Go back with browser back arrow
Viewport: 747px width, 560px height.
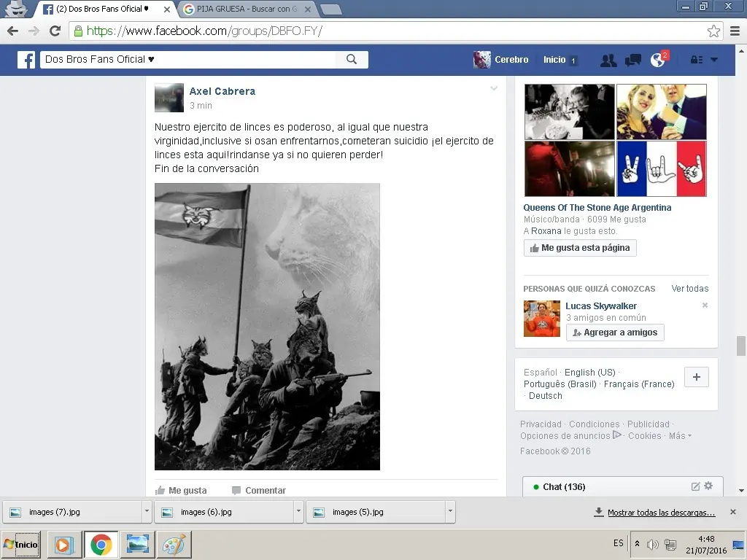tap(13, 31)
